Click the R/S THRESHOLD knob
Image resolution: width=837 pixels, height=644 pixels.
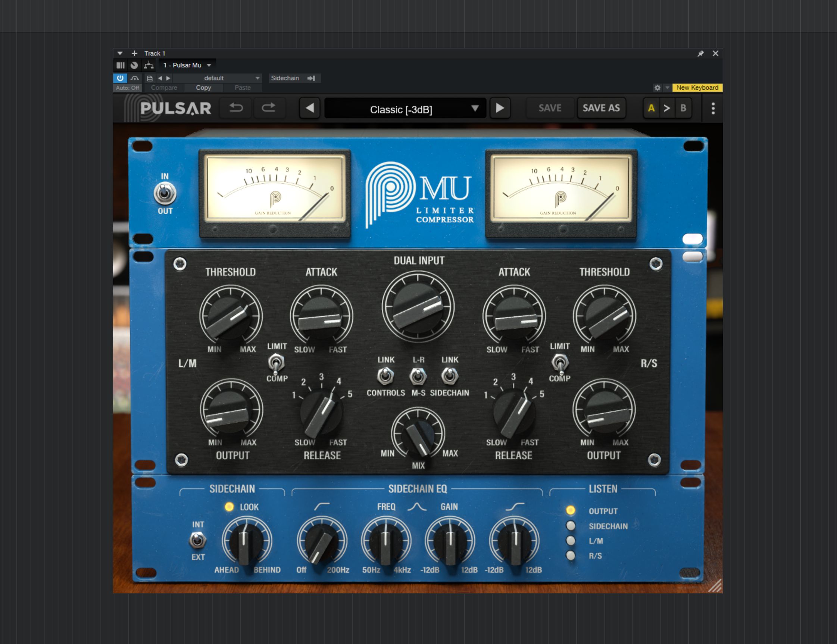605,316
